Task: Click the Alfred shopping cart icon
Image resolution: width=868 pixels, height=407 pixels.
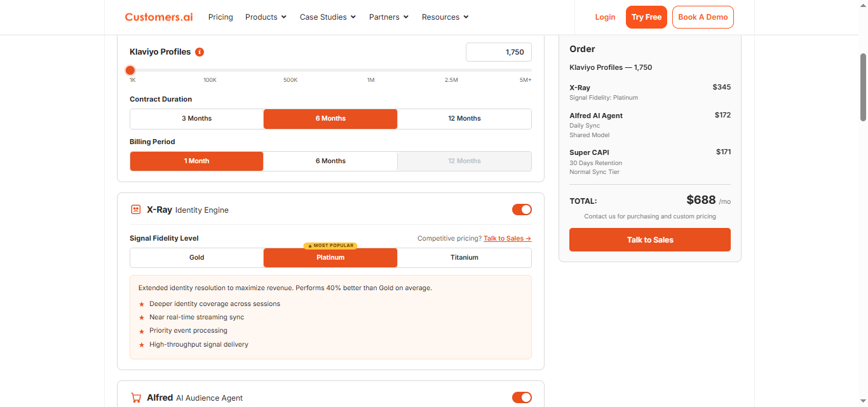Action: pos(135,397)
